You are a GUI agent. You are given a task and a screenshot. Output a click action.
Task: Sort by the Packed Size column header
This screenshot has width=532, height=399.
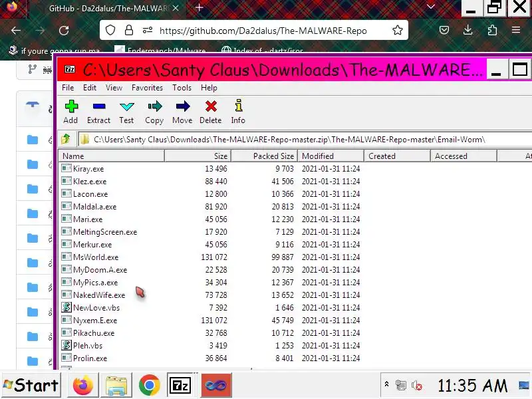[264, 156]
